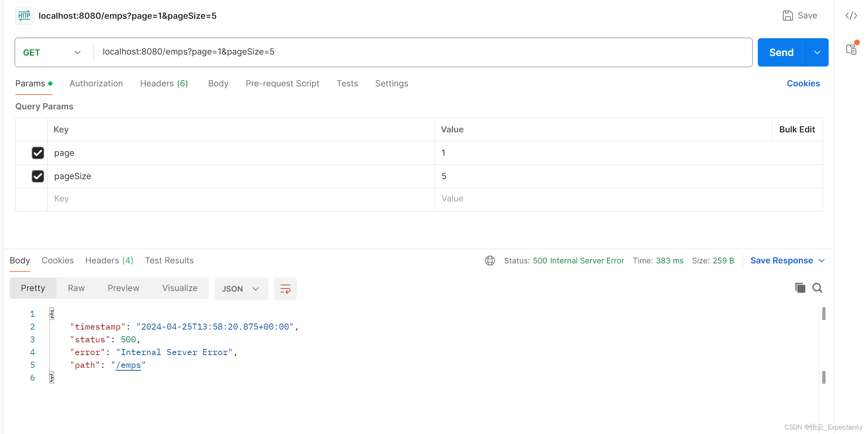Click the HTTP request type badge icon
Image resolution: width=868 pixels, height=434 pixels.
click(x=24, y=15)
